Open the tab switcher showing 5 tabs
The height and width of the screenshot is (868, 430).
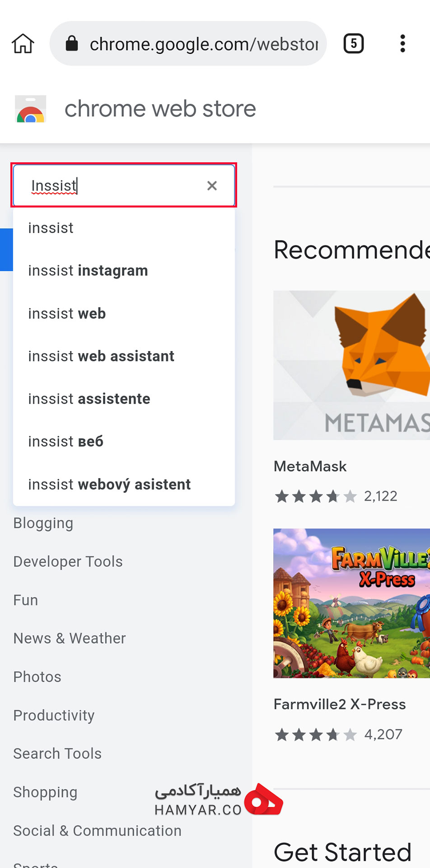pos(354,44)
